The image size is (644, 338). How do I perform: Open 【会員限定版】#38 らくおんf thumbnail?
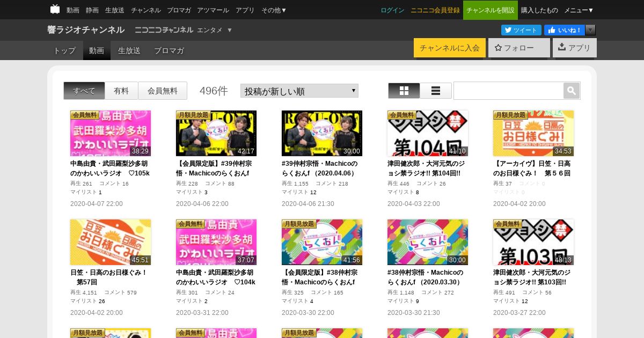(x=322, y=242)
